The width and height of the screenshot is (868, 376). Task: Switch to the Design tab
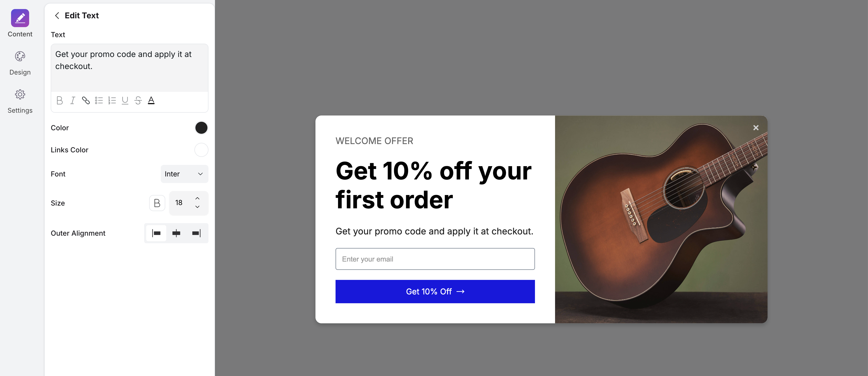point(20,63)
